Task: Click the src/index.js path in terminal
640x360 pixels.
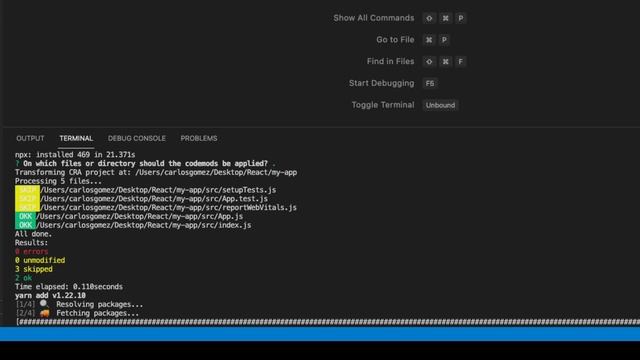Action: [x=144, y=225]
